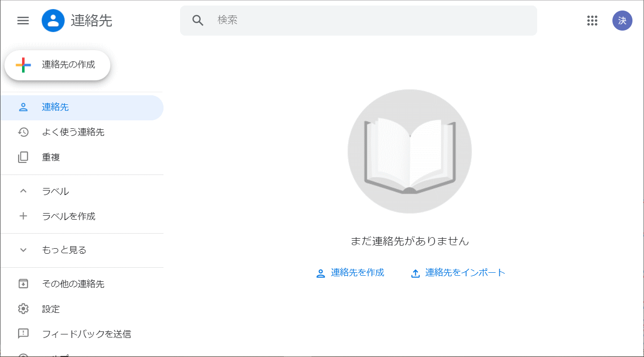This screenshot has height=357, width=644.
Task: Expand the もっと見る section
Action: pyautogui.click(x=23, y=250)
